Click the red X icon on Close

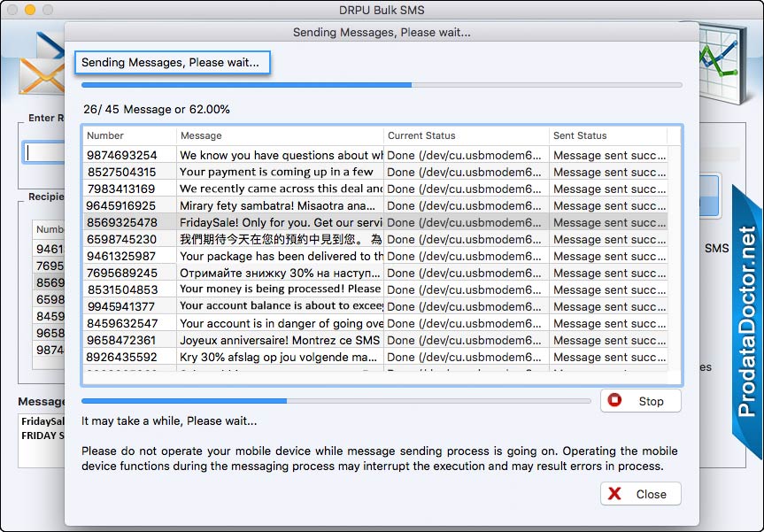point(615,494)
